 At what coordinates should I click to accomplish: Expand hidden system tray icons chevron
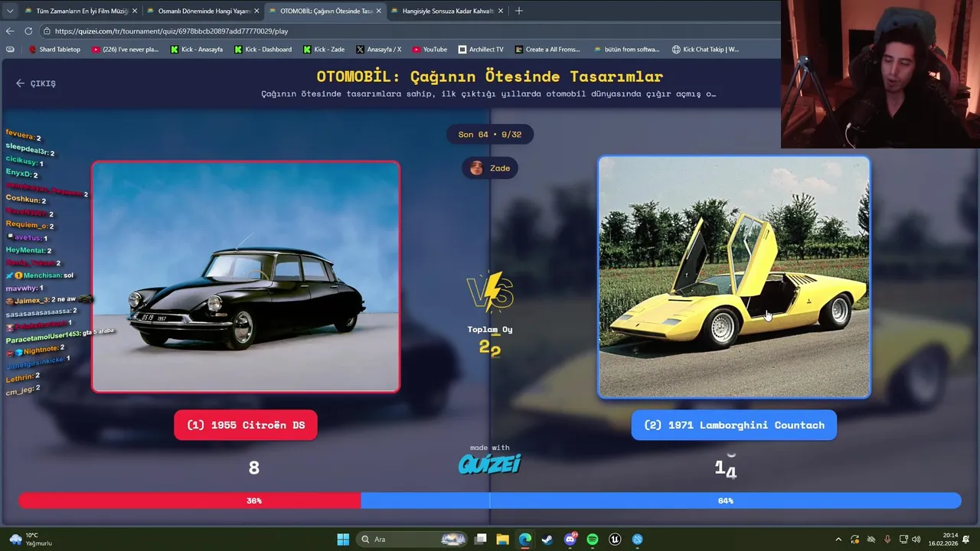coord(838,540)
